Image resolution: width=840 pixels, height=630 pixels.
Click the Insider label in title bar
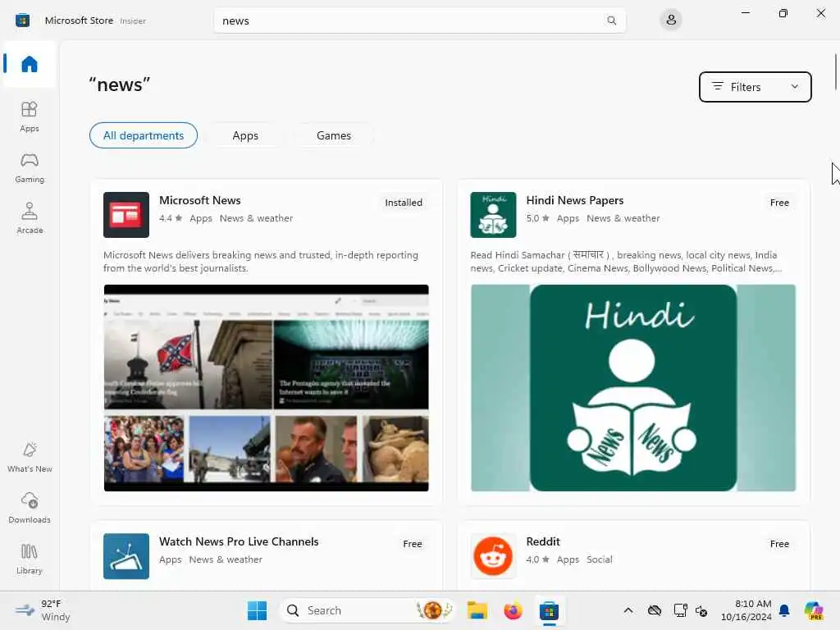(x=133, y=21)
